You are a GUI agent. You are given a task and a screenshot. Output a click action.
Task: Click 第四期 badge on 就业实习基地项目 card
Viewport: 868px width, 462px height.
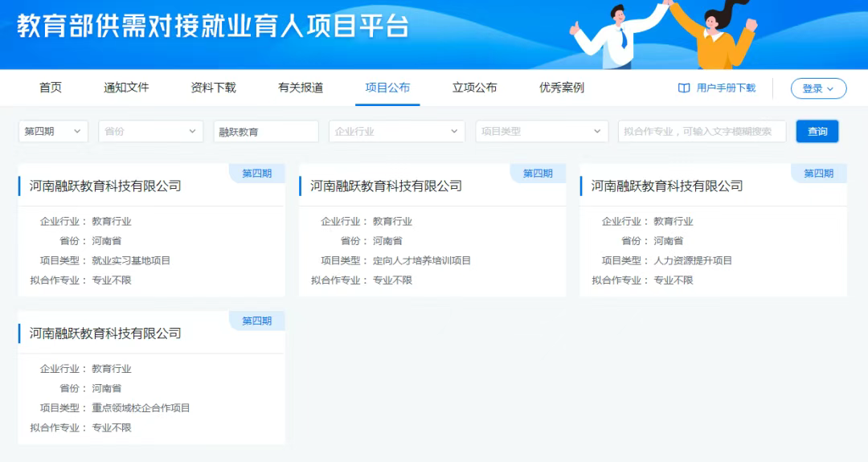[257, 174]
